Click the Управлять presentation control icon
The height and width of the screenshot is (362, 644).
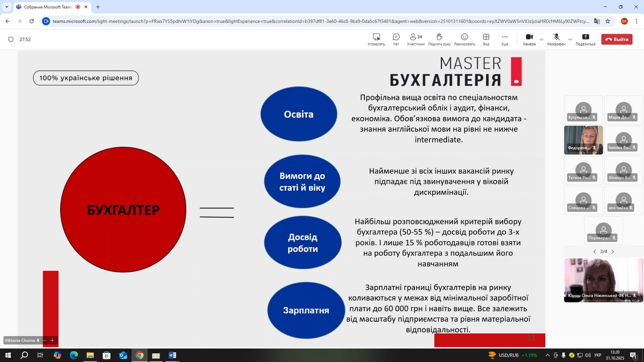point(376,39)
